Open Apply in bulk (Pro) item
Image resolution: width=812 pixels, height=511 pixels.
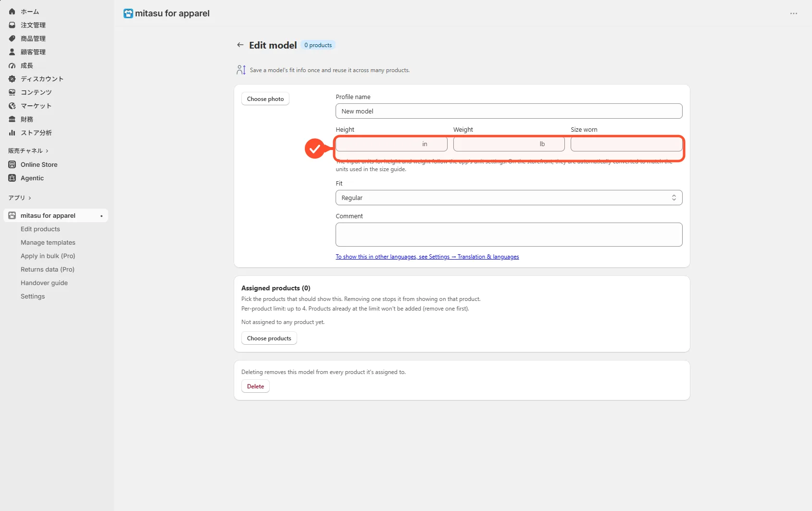point(48,256)
